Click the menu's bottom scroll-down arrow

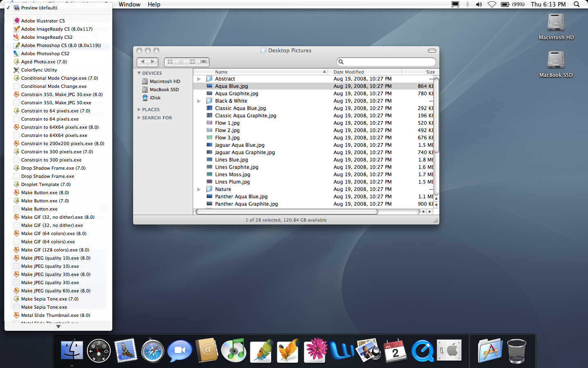tap(58, 327)
